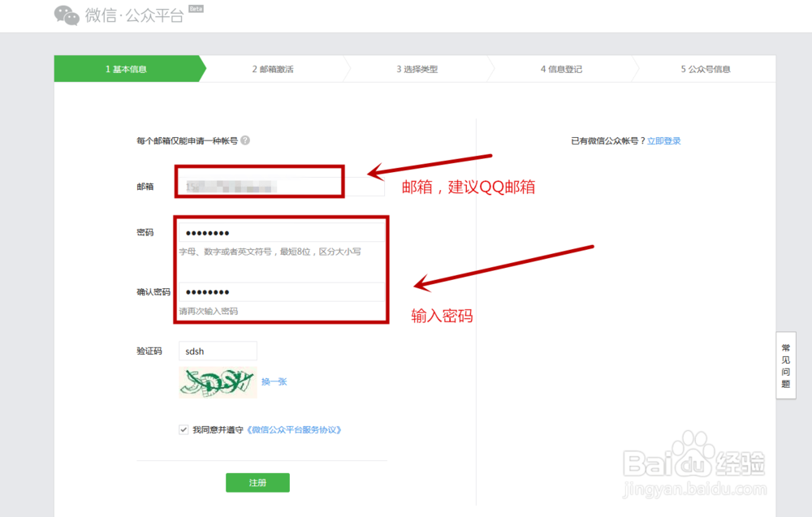Click the 验证码 captcha input field
The height and width of the screenshot is (517, 812).
pos(218,351)
